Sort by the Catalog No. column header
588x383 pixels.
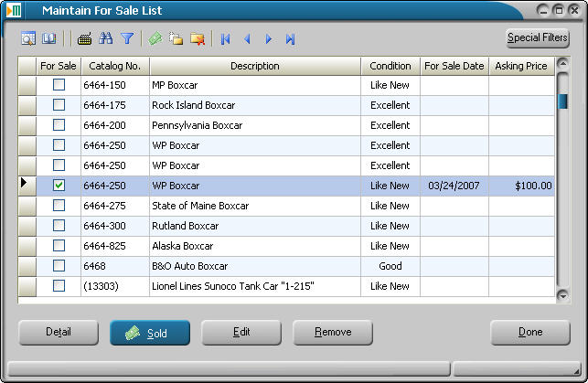point(115,67)
